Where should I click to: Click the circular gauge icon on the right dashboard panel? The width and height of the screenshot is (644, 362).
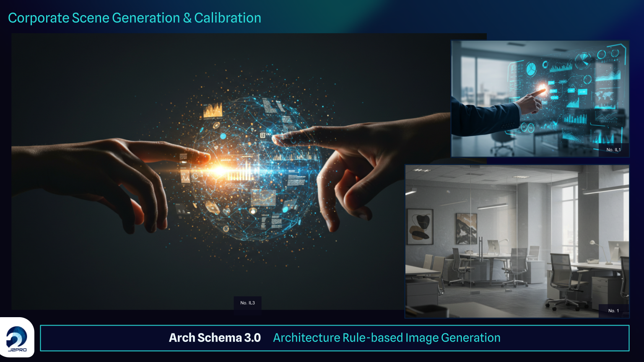(x=602, y=54)
